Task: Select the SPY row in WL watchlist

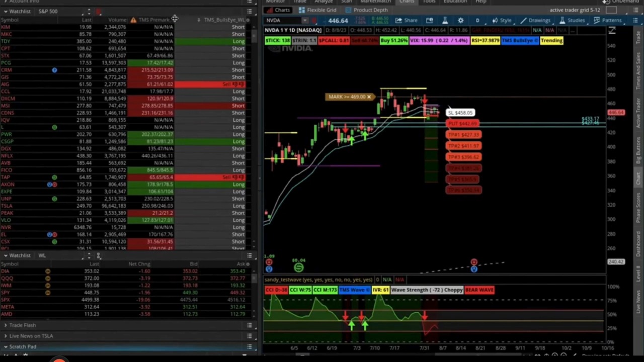Action: pyautogui.click(x=123, y=293)
